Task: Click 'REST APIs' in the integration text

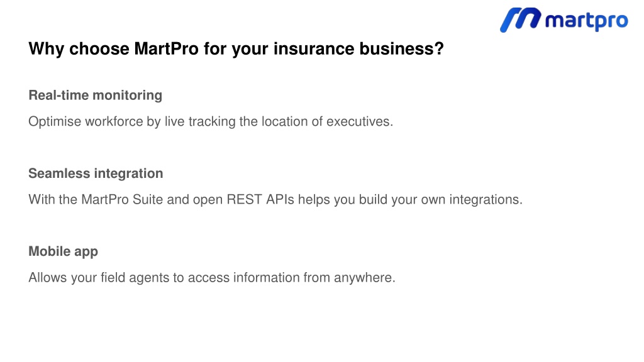Action: tap(260, 199)
